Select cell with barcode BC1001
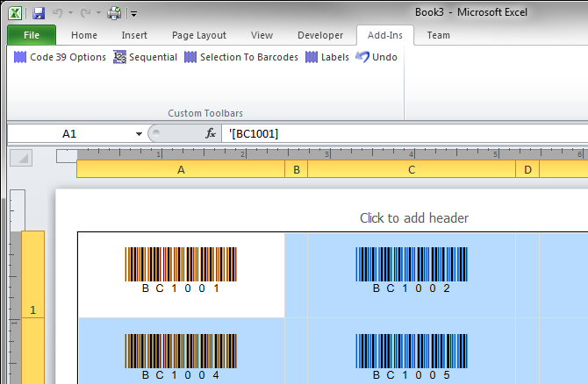The width and height of the screenshot is (588, 384). pos(181,275)
